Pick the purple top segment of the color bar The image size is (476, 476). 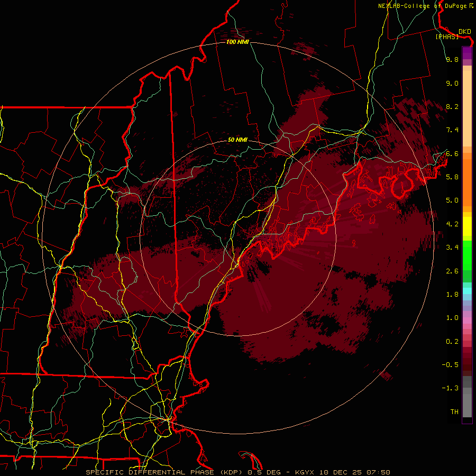coord(467,53)
